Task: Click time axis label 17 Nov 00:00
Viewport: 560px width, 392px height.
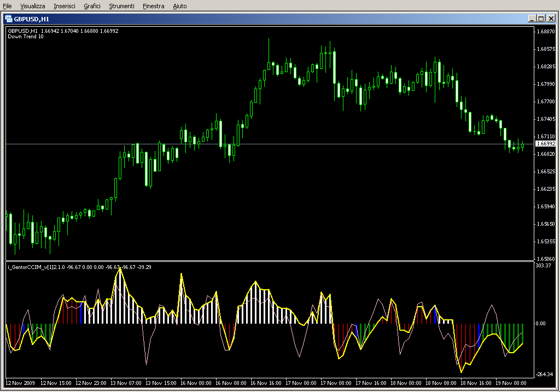Action: 301,383
